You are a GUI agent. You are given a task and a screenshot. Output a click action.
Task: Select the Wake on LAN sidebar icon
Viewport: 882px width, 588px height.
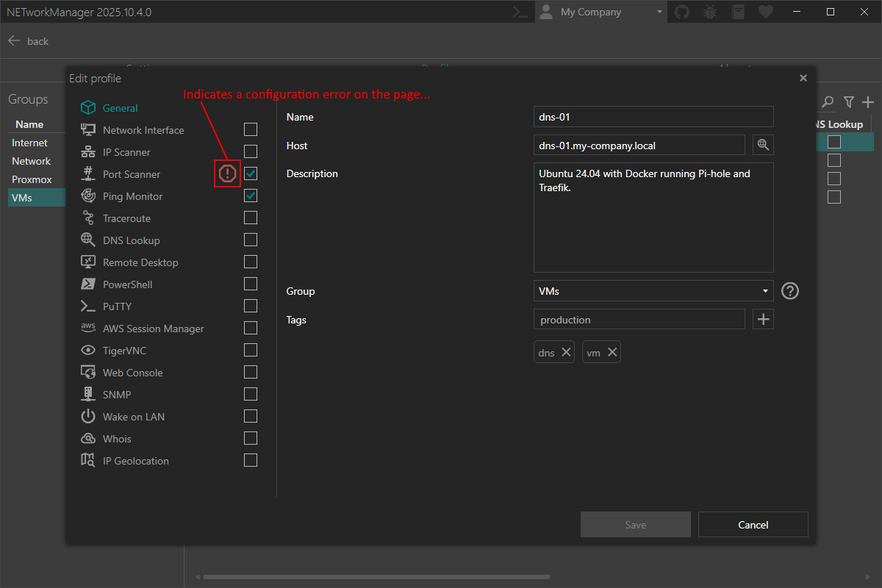87,416
